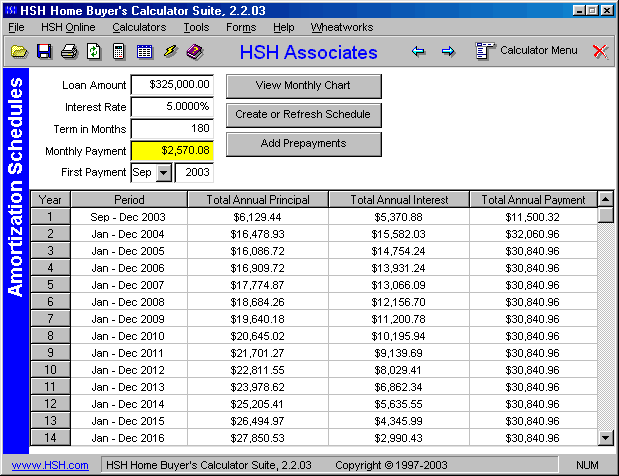Open the Help menu
The height and width of the screenshot is (476, 619).
283,27
